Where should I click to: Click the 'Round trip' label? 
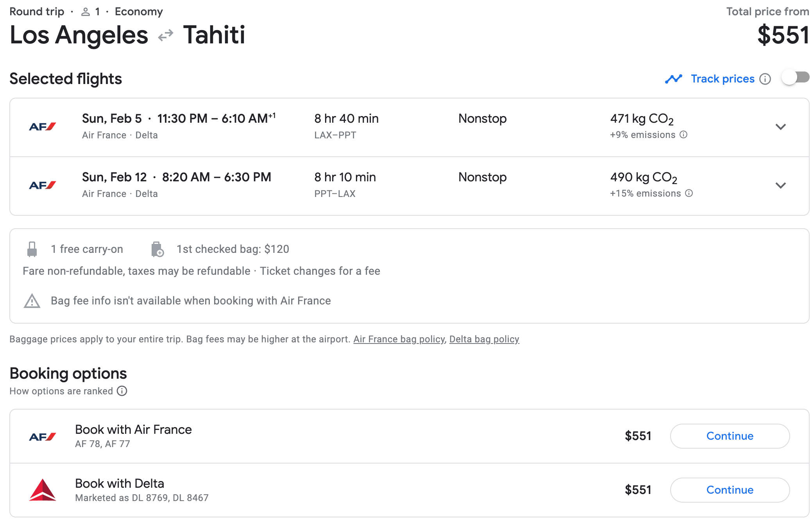[x=37, y=12]
